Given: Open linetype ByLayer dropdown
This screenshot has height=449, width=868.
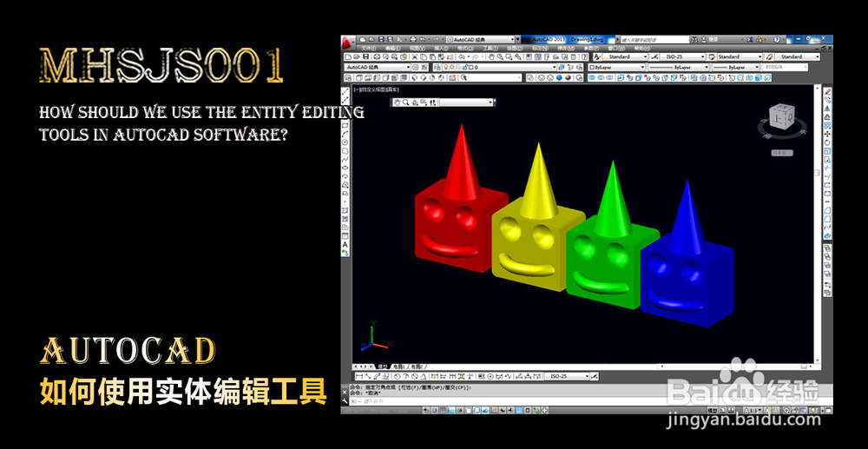Looking at the screenshot, I should [x=679, y=67].
